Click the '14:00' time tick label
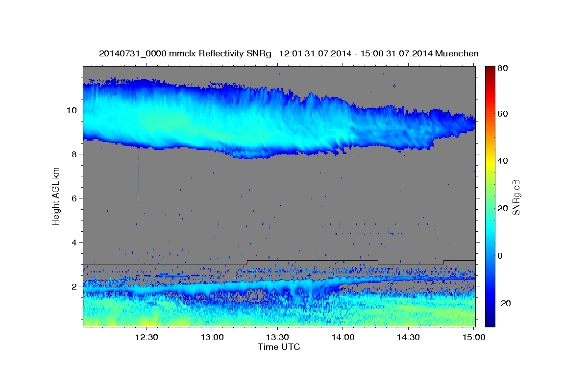Screen dimensions: 588x392 (x=343, y=338)
